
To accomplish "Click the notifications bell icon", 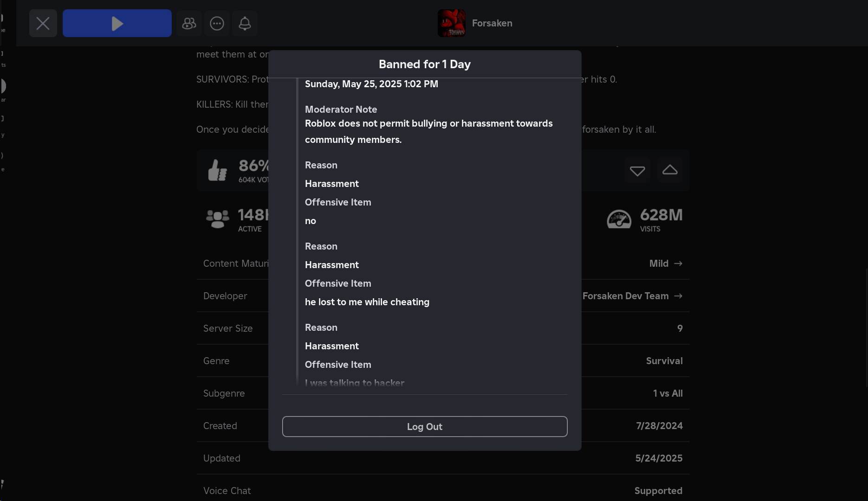I will click(245, 23).
